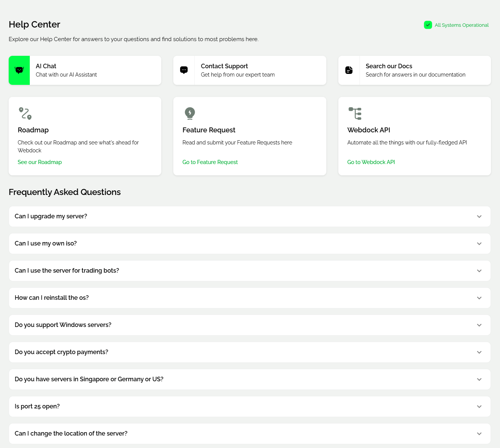Screen dimensions: 500x448
Task: Open the Go to Feature Request link
Action: point(210,162)
